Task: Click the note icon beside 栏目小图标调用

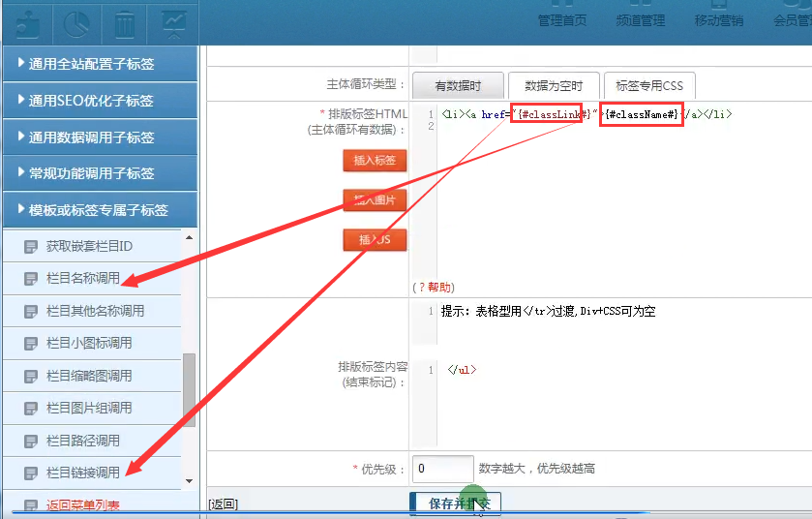Action: click(31, 343)
